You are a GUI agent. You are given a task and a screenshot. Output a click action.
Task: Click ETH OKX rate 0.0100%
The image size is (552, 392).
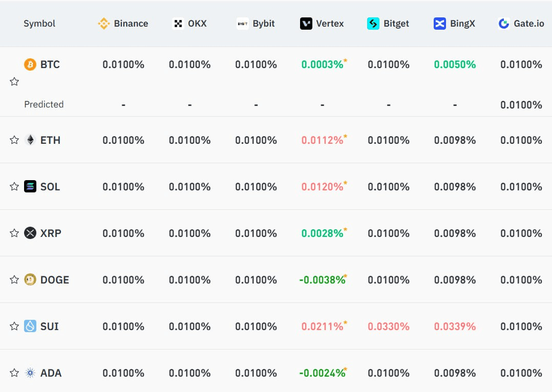pyautogui.click(x=190, y=140)
